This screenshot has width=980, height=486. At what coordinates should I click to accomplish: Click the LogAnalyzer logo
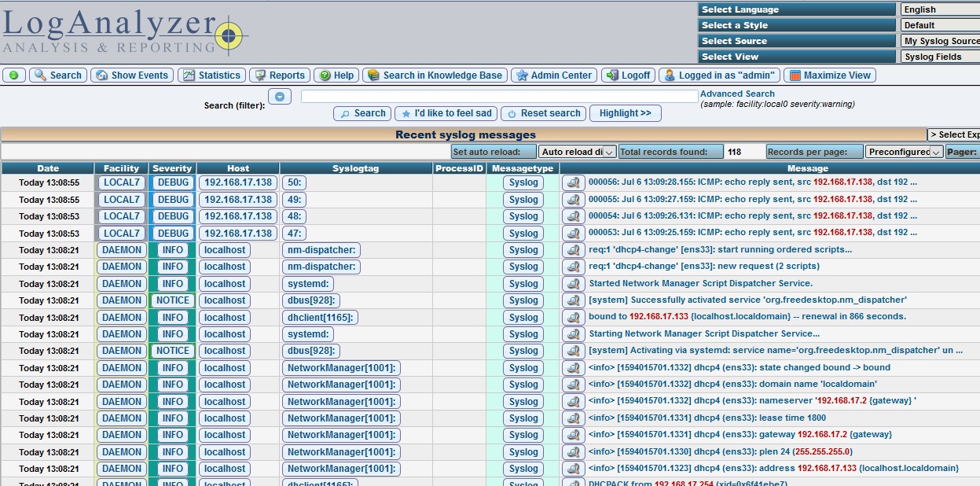coord(125,31)
